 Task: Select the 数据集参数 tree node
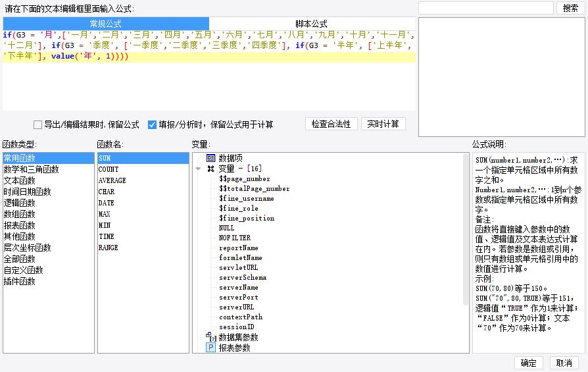tap(239, 337)
